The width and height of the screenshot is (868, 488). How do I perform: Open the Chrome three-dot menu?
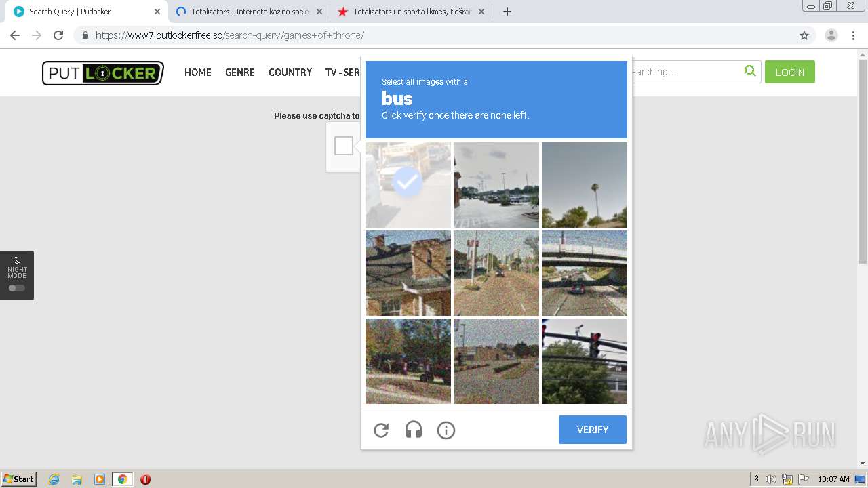coord(854,35)
